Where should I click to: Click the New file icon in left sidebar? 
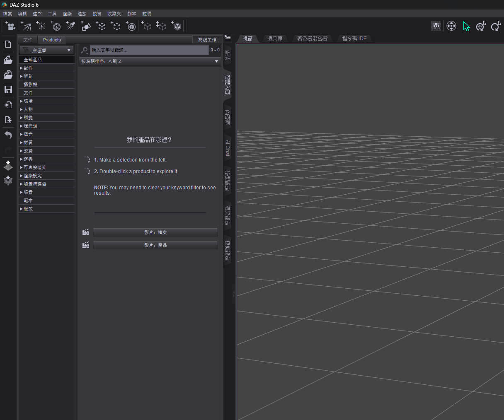click(x=8, y=44)
